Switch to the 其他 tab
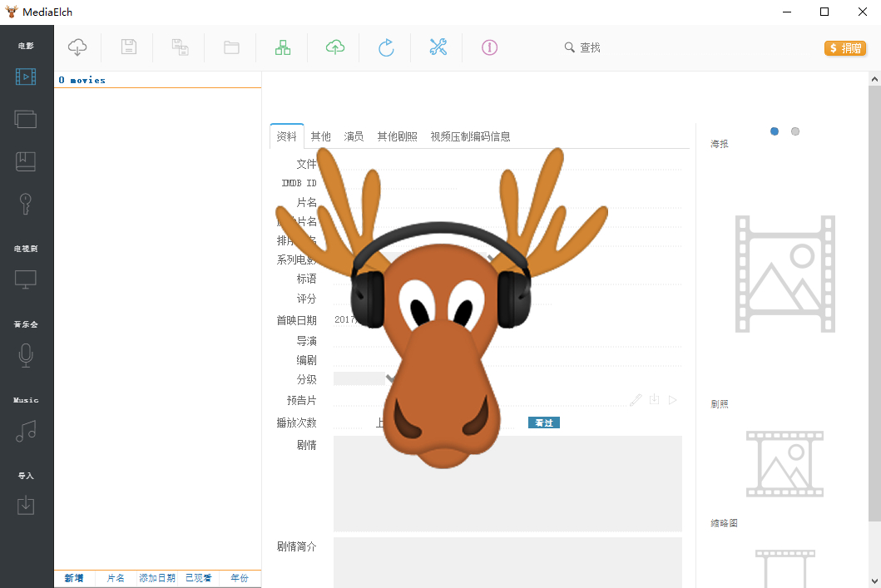This screenshot has width=881, height=588. [321, 136]
